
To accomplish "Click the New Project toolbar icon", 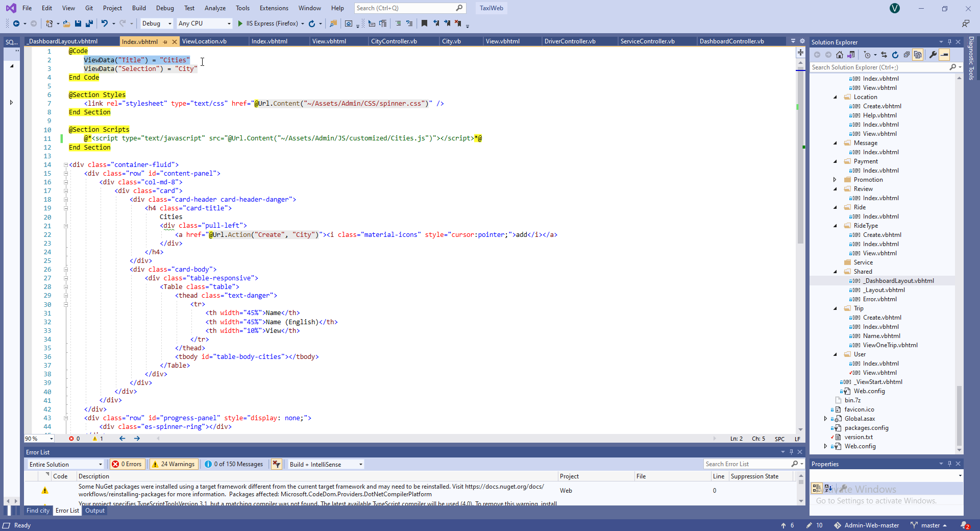I will tap(49, 23).
